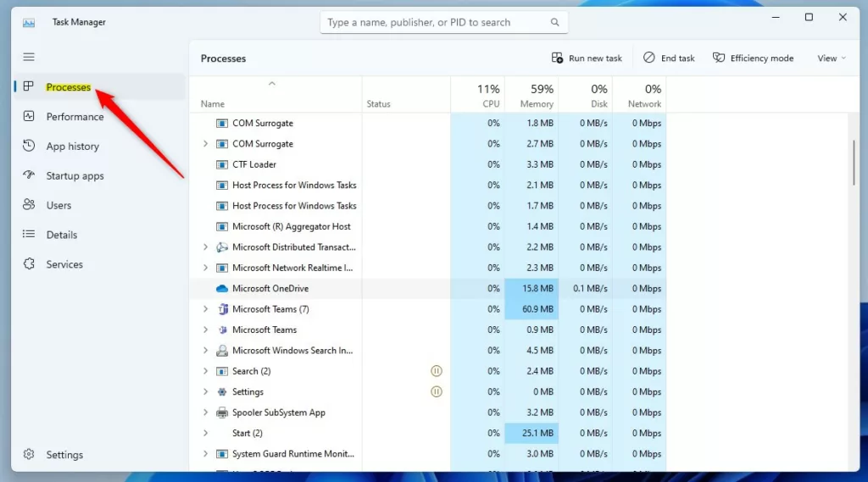Screen dimensions: 868x482
Task: Click the Performance sidebar icon
Action: [x=29, y=116]
